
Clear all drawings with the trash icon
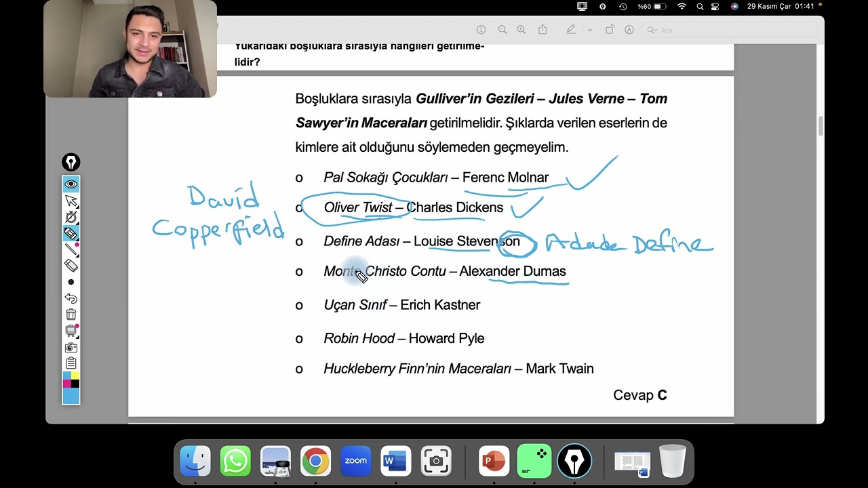[x=71, y=314]
